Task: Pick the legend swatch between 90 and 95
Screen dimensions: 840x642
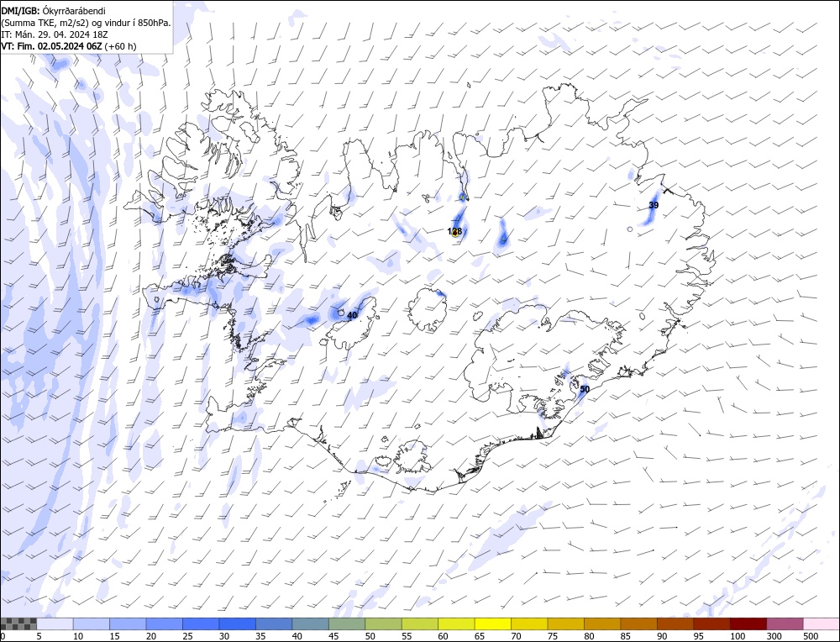Action: click(675, 624)
